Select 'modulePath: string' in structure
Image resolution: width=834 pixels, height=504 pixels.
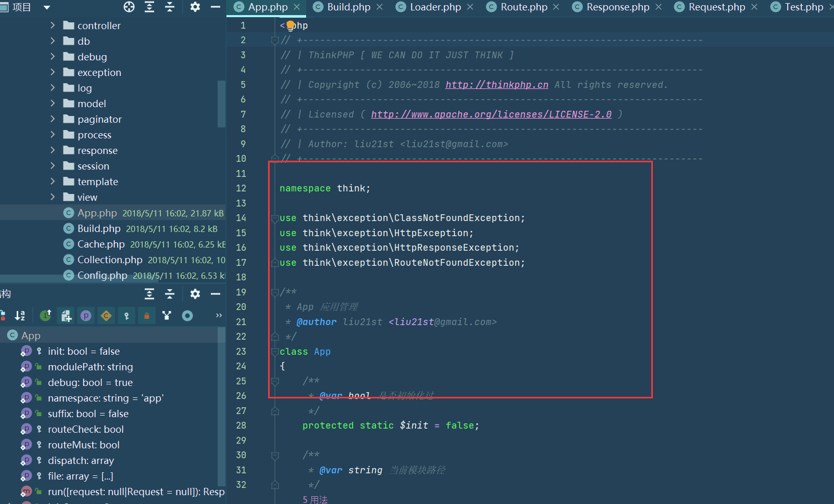click(x=90, y=367)
